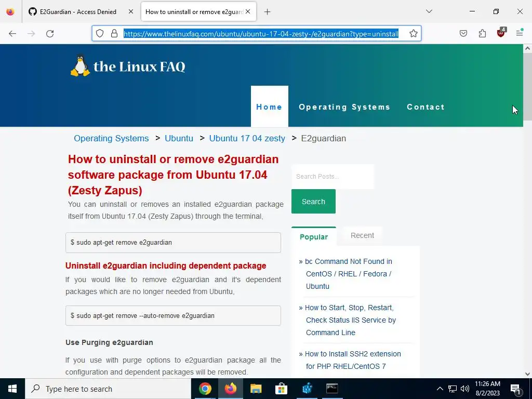Open the tracking protection shield icon
Image resolution: width=532 pixels, height=399 pixels.
[x=99, y=33]
